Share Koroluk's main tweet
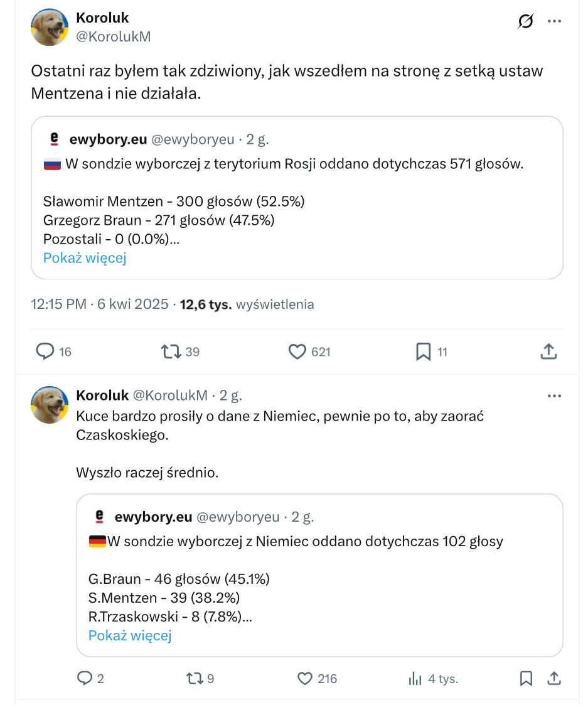 click(x=548, y=352)
